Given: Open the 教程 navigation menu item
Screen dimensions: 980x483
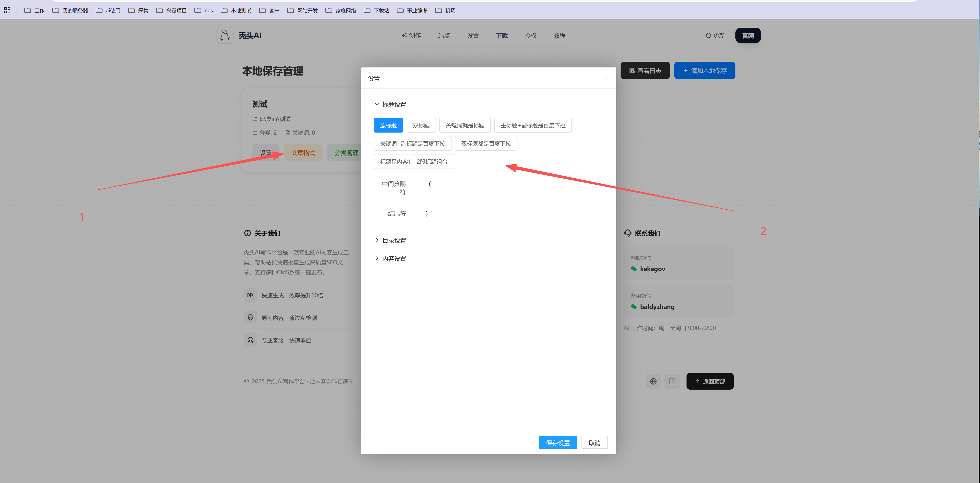Looking at the screenshot, I should [559, 35].
